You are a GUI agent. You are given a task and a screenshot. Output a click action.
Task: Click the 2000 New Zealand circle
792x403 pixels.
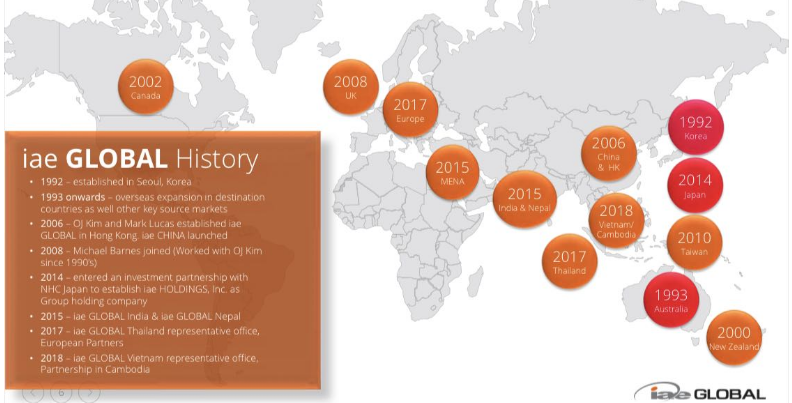(733, 337)
